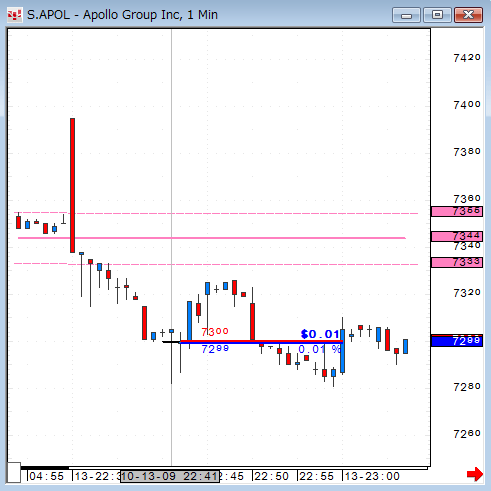491x491 pixels.
Task: Maximize the Apollo Group chart window
Action: (x=437, y=15)
